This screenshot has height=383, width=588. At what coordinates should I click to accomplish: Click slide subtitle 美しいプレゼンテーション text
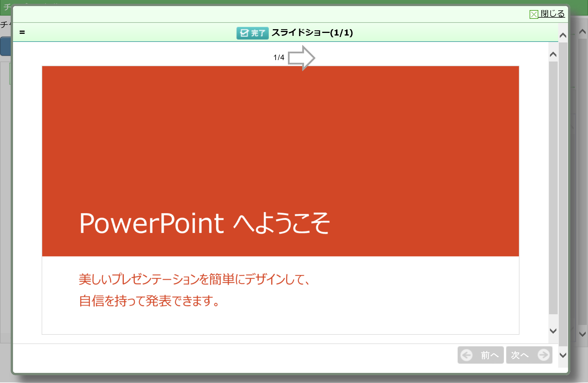point(194,290)
